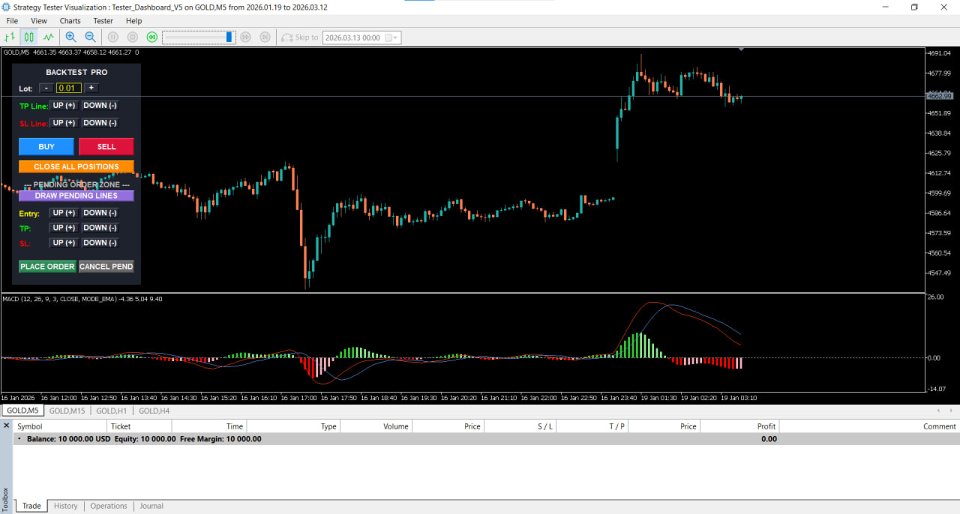Select the Operations tab in Toolbox
The width and height of the screenshot is (960, 514).
[x=108, y=506]
